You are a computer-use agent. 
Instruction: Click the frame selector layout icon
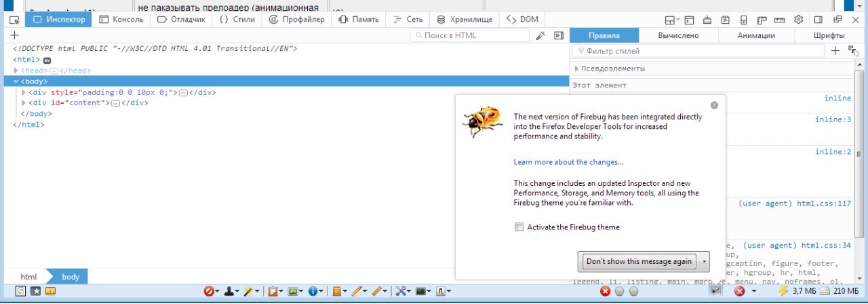point(673,20)
